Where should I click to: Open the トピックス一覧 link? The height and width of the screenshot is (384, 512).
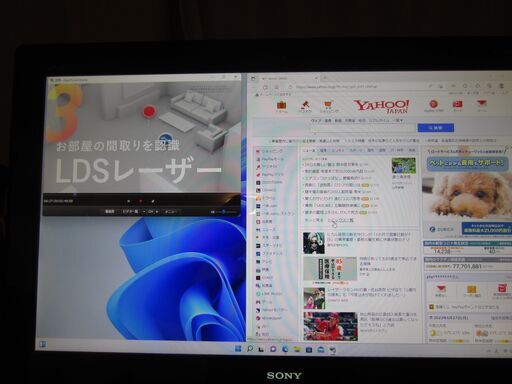tap(340, 220)
